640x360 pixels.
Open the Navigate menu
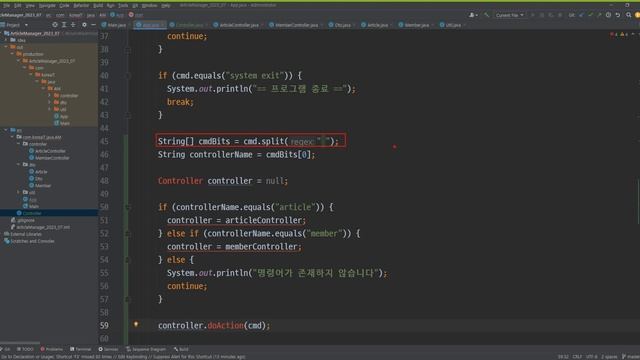[47, 5]
